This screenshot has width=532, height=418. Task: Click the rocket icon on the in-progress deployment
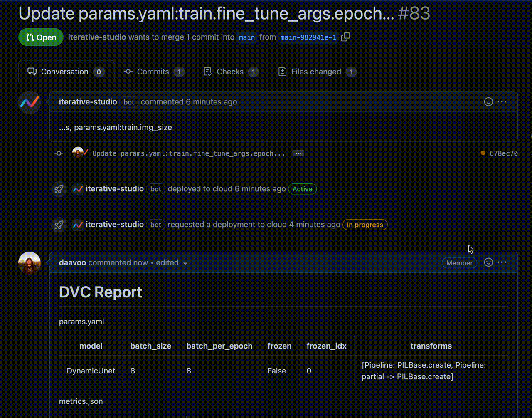pos(59,225)
